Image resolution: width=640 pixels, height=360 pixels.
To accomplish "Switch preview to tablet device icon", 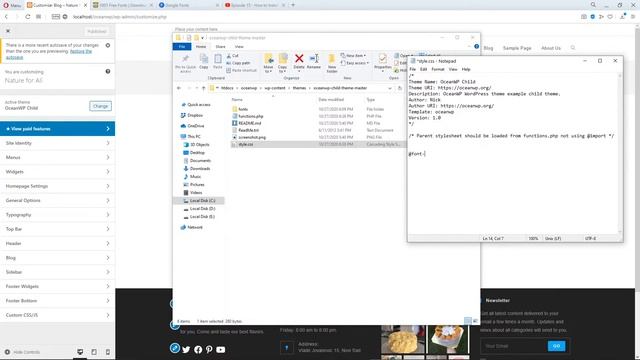I will click(94, 352).
